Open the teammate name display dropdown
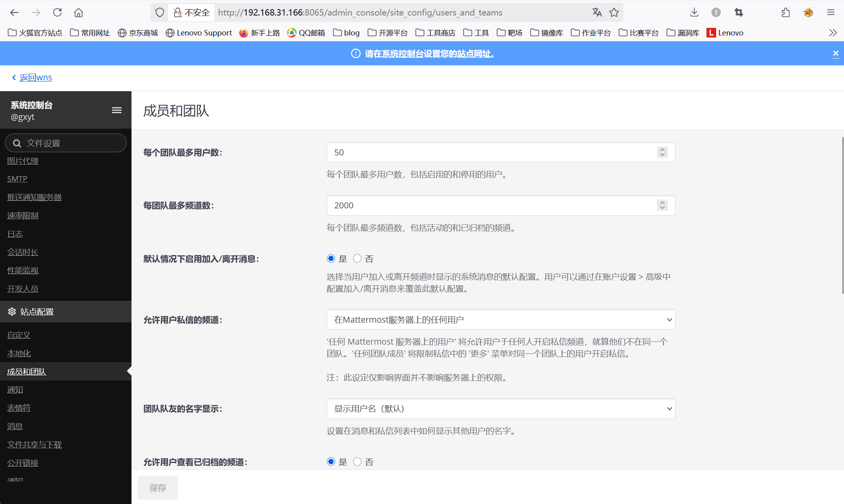 [501, 409]
